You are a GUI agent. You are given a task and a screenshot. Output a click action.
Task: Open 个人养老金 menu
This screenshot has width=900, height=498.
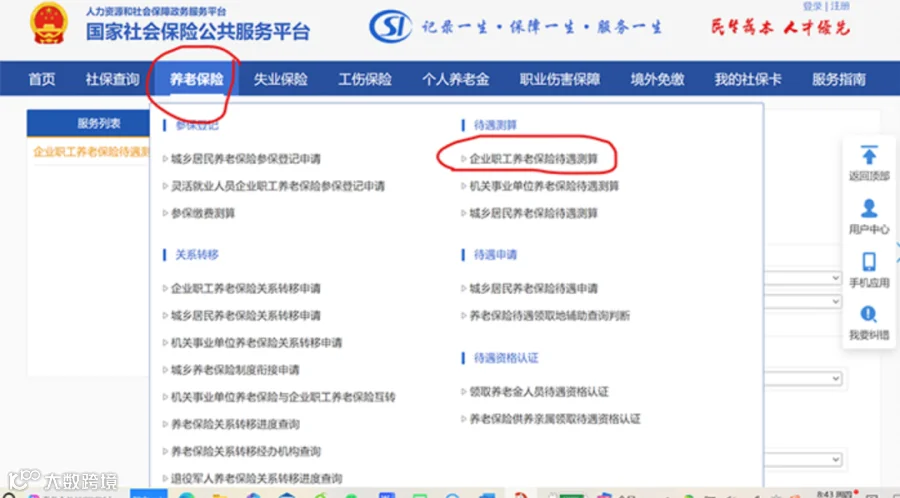[x=456, y=79]
